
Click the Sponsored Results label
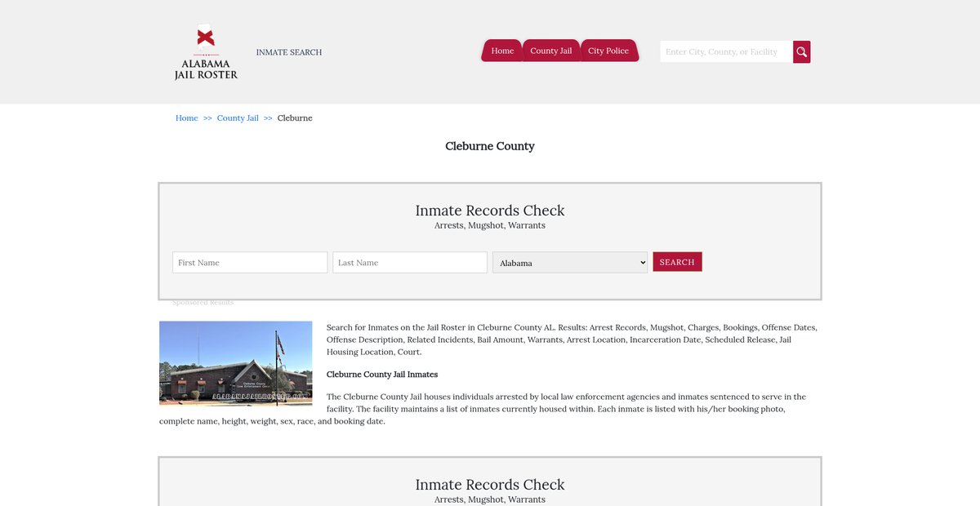point(203,303)
